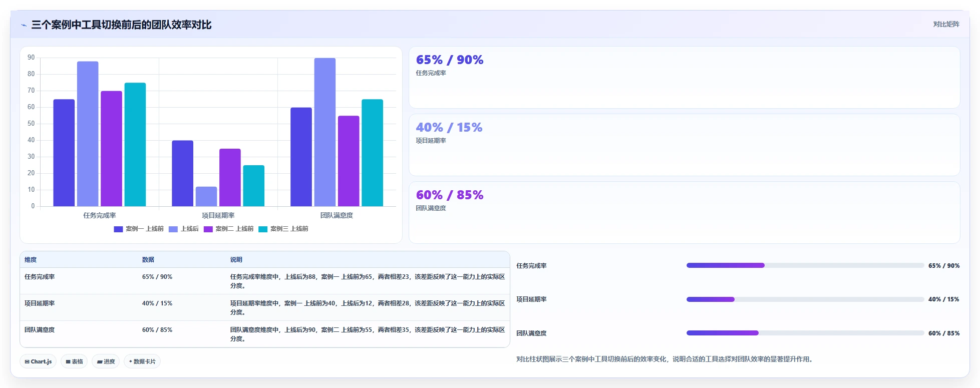Click the table value 60% / 85%
The width and height of the screenshot is (980, 388).
[157, 330]
